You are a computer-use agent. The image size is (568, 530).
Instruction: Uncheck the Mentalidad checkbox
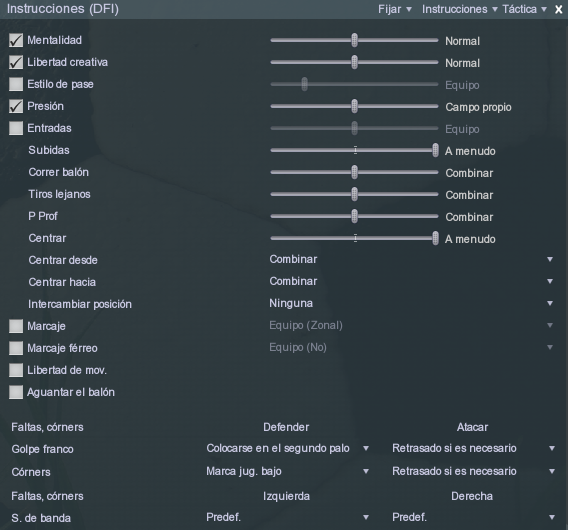16,40
